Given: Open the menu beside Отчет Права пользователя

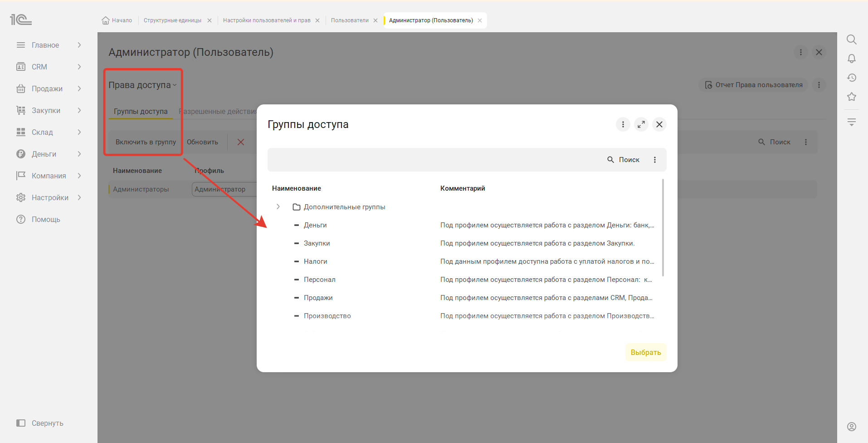Looking at the screenshot, I should point(819,85).
